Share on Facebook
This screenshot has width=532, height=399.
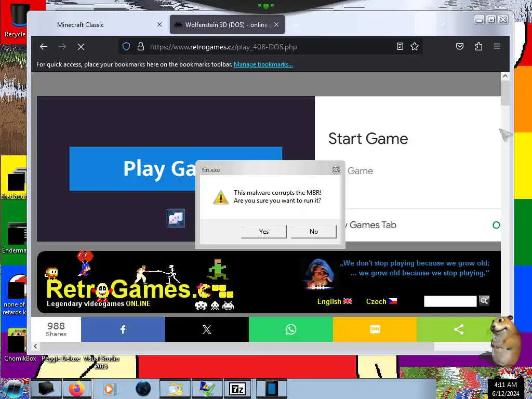(x=123, y=329)
